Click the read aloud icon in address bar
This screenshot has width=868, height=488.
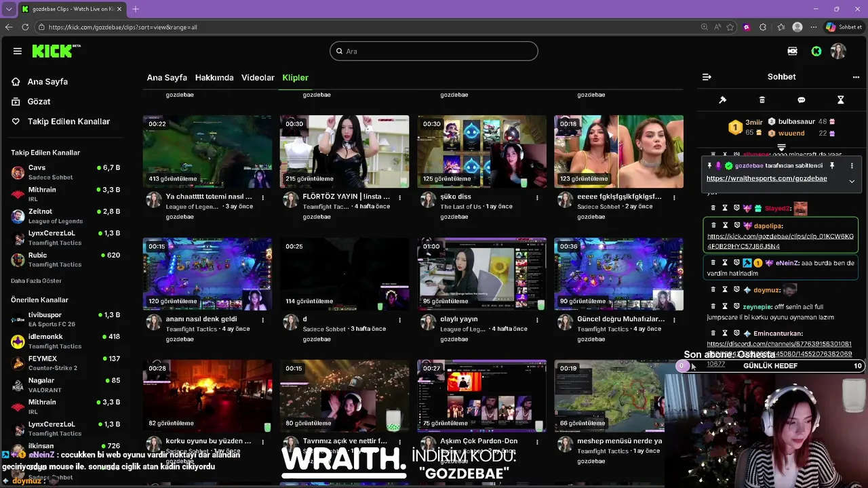717,27
